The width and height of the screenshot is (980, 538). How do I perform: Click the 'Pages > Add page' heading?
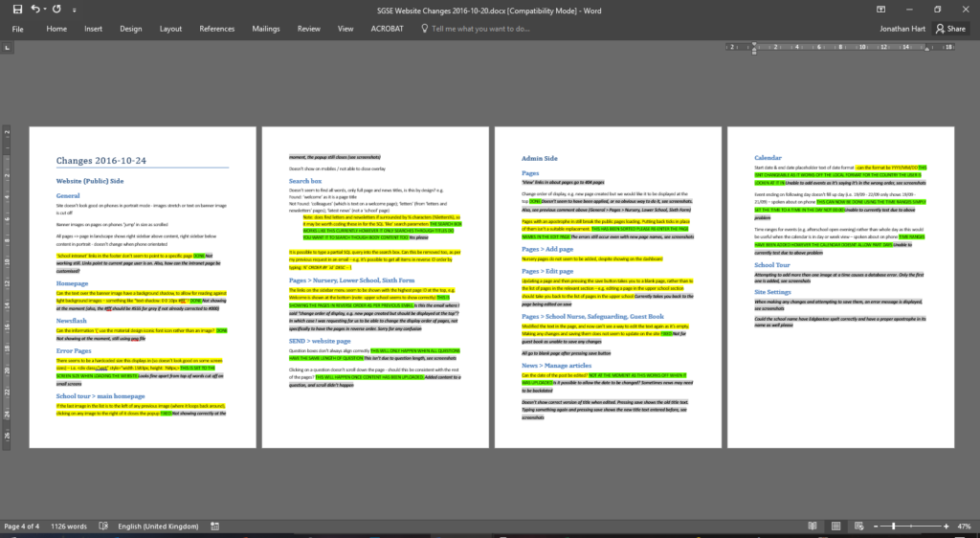[546, 249]
